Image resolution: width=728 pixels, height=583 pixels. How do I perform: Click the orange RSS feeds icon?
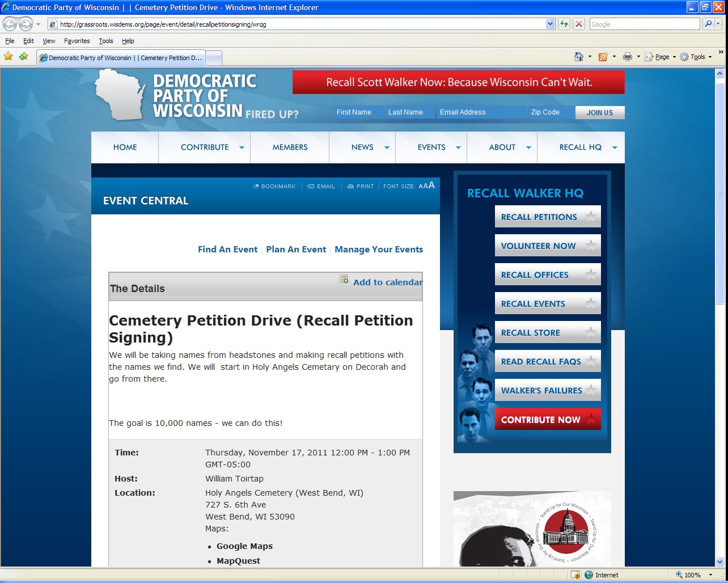[603, 57]
